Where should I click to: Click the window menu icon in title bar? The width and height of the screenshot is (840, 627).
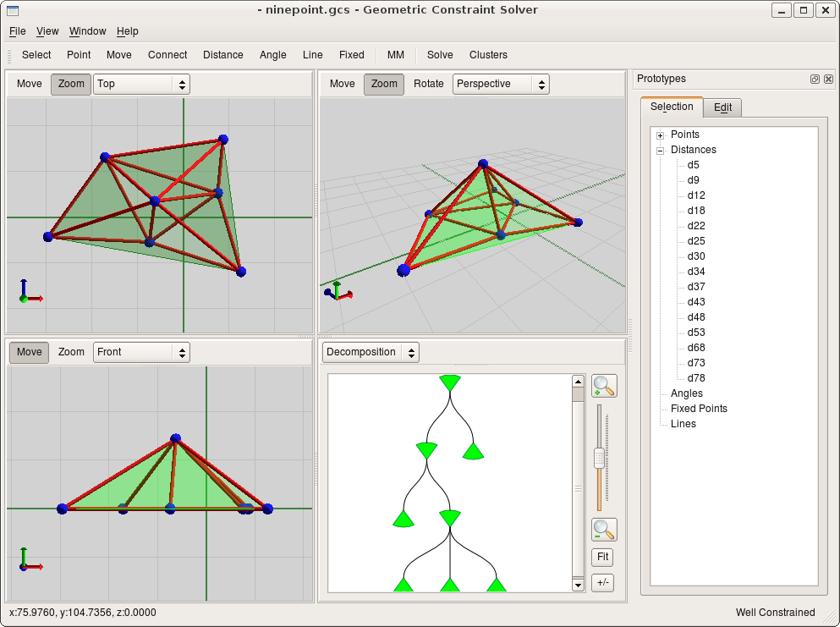13,10
